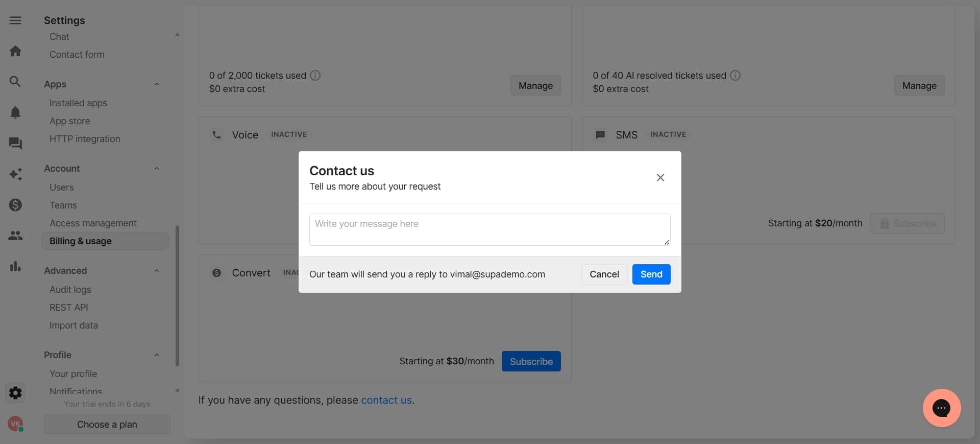Screen dimensions: 980x444
Task: Open the hamburger menu icon
Action: coord(15,20)
